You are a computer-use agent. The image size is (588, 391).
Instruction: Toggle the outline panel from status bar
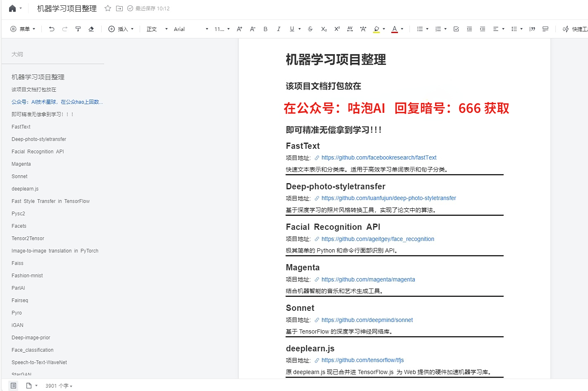(14, 386)
